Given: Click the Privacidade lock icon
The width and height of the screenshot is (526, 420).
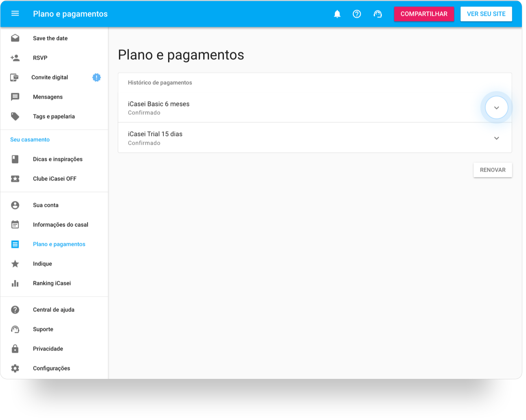Looking at the screenshot, I should pyautogui.click(x=15, y=349).
